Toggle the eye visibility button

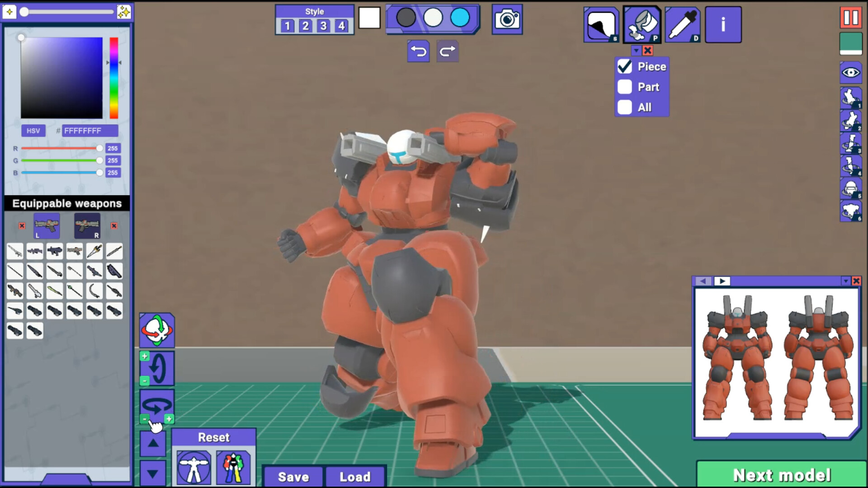[850, 73]
